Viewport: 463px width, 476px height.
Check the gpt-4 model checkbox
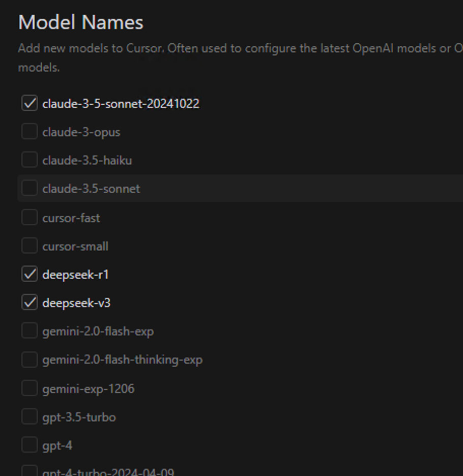coord(30,445)
